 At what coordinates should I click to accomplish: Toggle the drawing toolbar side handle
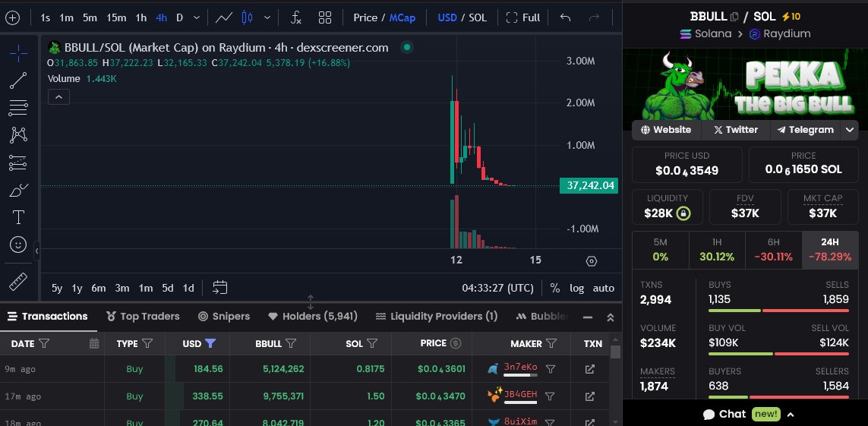point(36,251)
